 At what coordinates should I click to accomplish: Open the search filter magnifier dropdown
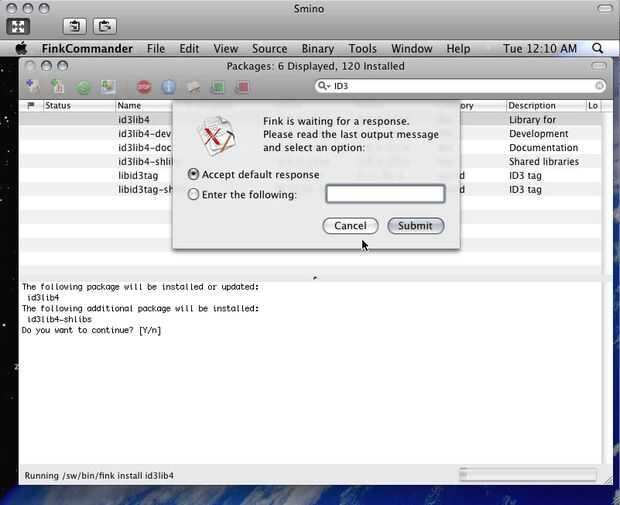point(324,85)
